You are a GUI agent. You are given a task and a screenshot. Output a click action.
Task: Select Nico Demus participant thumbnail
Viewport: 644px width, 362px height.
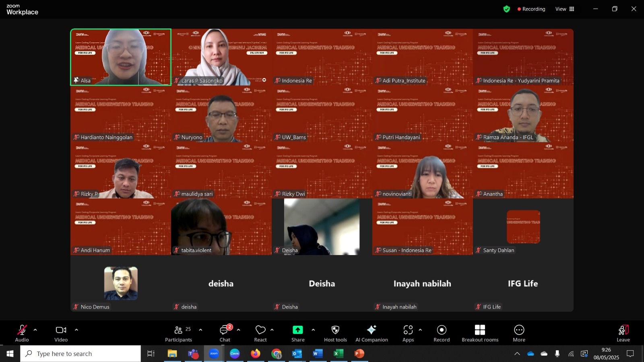[x=121, y=283]
